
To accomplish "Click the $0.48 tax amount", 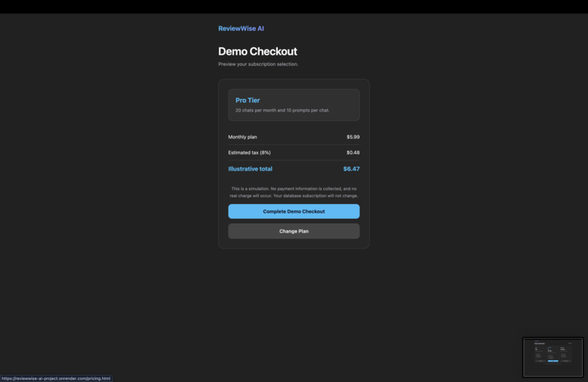I will [353, 152].
